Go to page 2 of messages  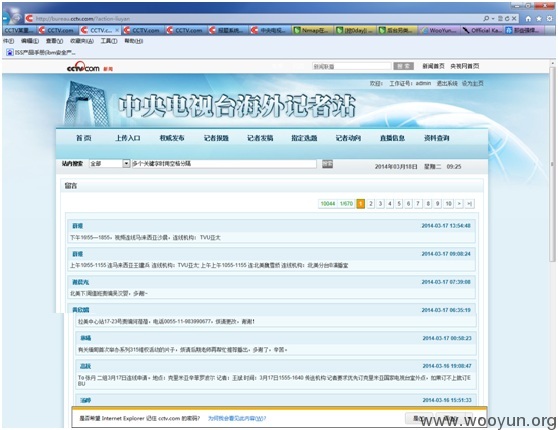point(371,204)
